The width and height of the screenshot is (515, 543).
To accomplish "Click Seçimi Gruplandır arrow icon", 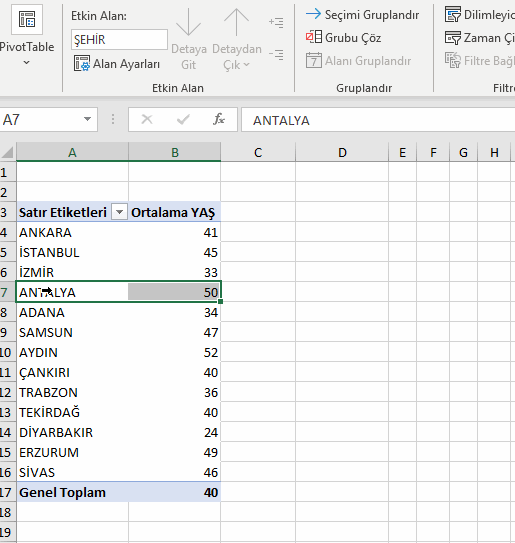I will (x=314, y=14).
